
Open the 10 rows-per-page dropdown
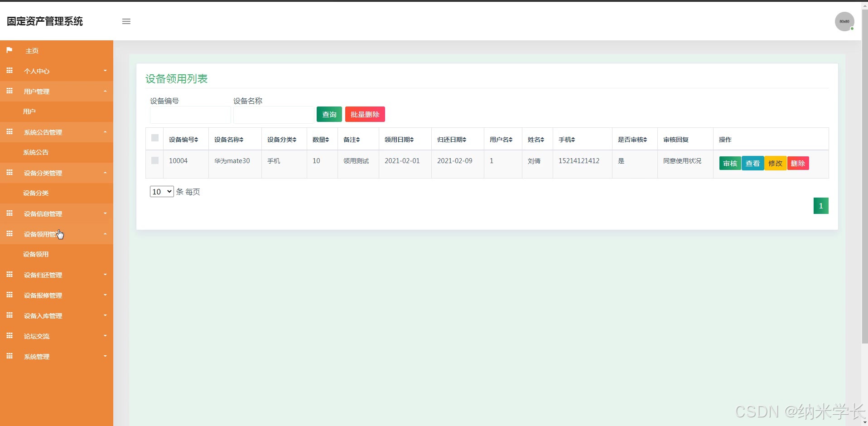click(162, 192)
